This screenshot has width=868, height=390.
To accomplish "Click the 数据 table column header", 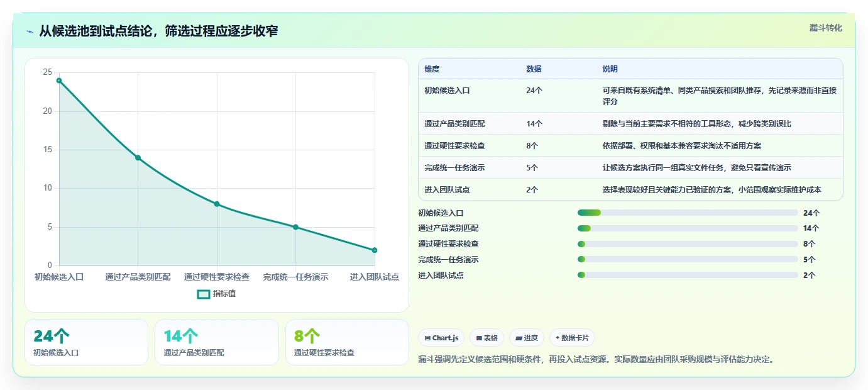I will (534, 69).
